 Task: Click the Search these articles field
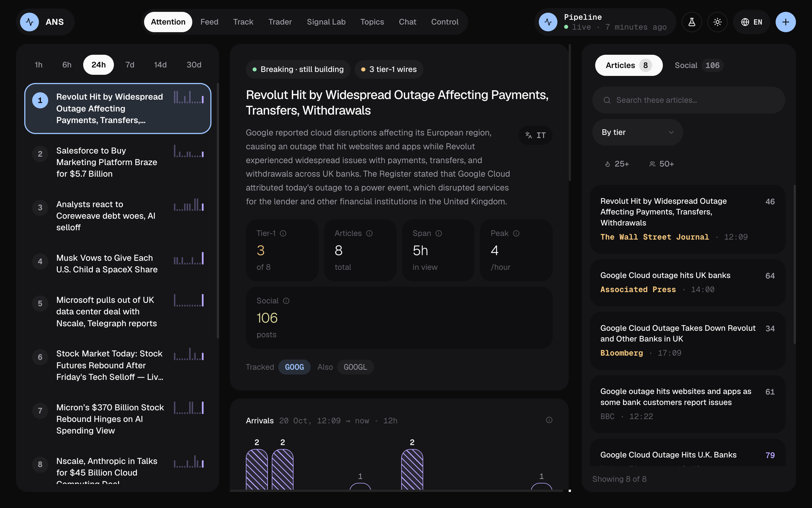pos(689,100)
